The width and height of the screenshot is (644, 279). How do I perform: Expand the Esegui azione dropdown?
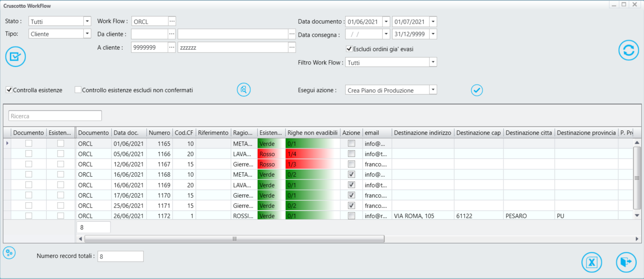point(433,90)
